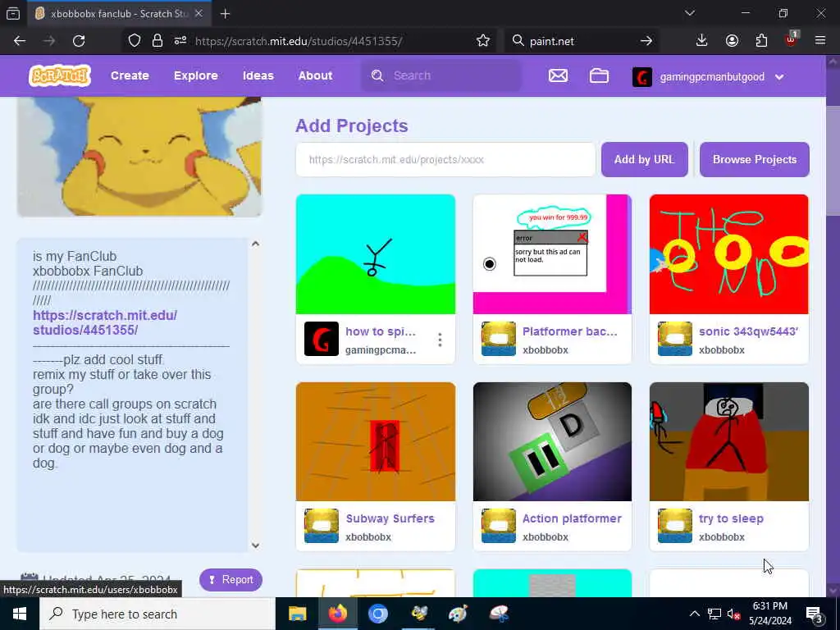Click the gamingpcmanbutgood profile avatar in navbar
Screen dimensions: 840x630
[641, 76]
